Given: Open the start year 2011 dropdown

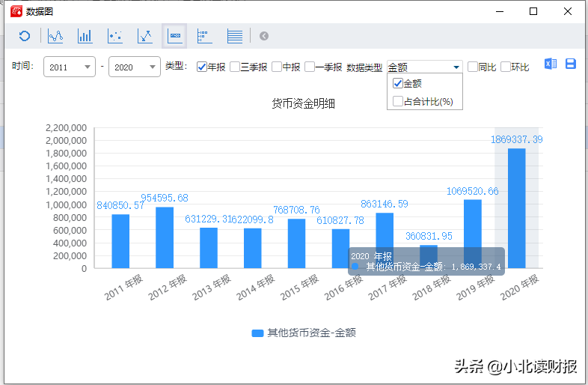Looking at the screenshot, I should (x=70, y=67).
